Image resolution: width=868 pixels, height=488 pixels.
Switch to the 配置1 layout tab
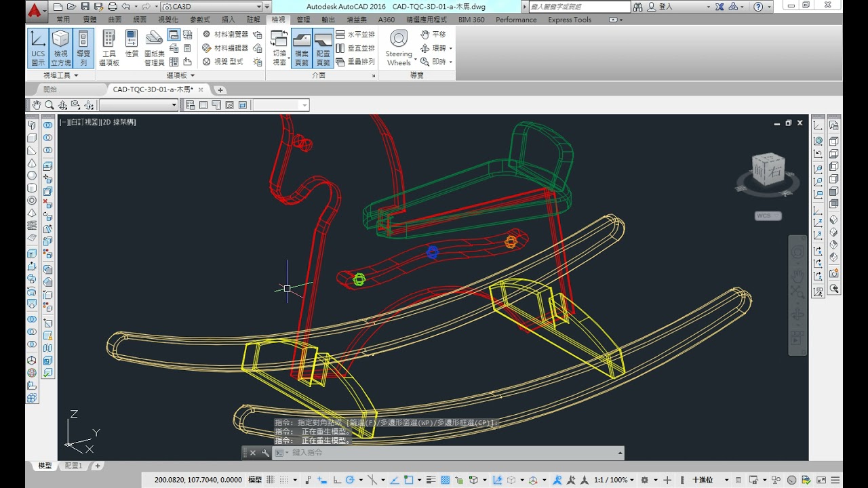[x=73, y=466]
